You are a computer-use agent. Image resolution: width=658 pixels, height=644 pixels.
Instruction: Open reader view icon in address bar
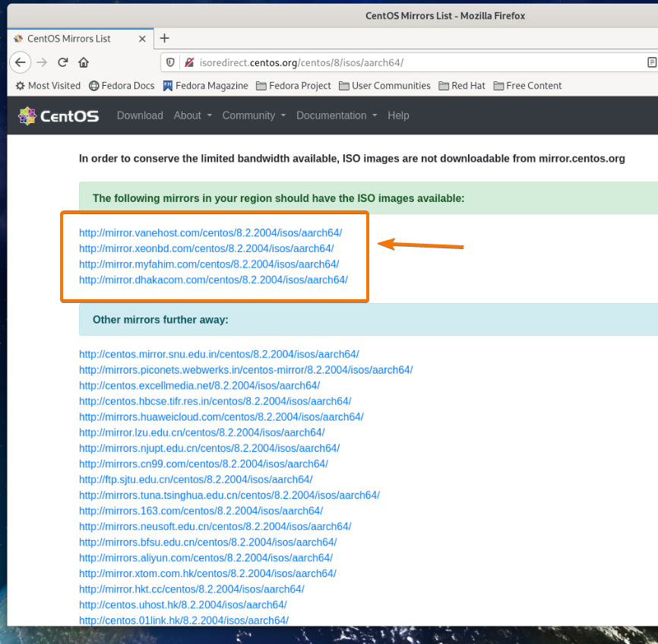[x=651, y=62]
